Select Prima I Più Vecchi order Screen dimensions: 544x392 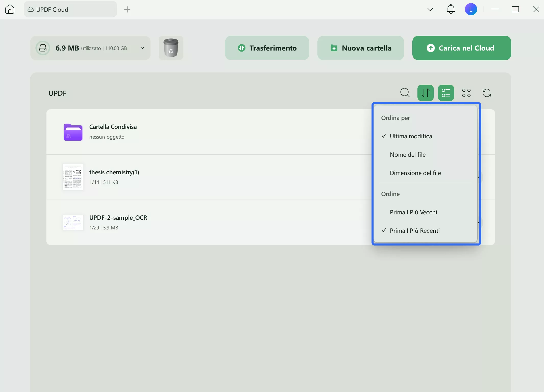(413, 212)
